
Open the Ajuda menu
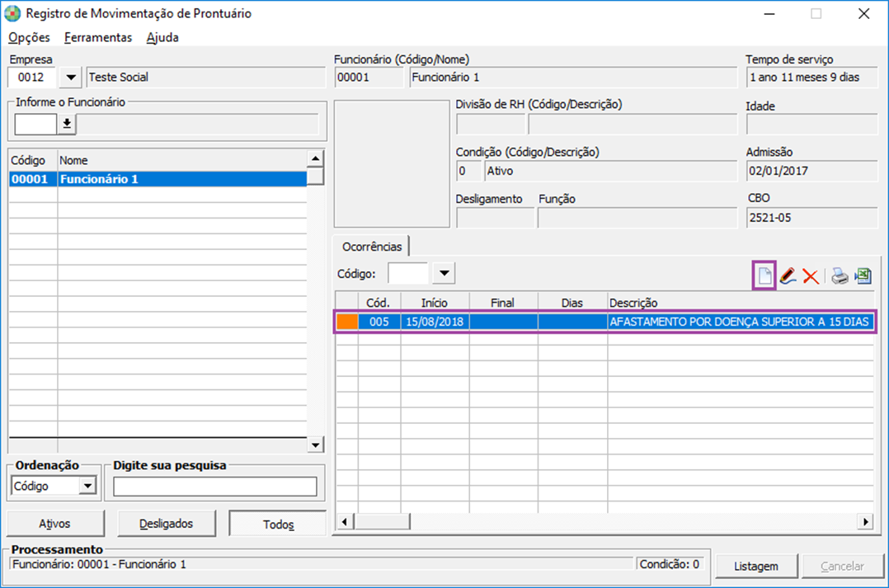tap(162, 37)
